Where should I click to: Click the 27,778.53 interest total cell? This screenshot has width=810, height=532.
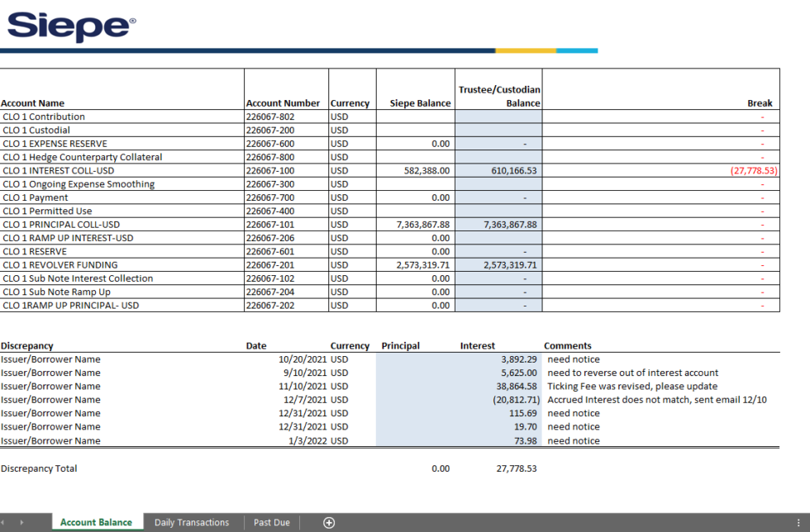pyautogui.click(x=515, y=468)
